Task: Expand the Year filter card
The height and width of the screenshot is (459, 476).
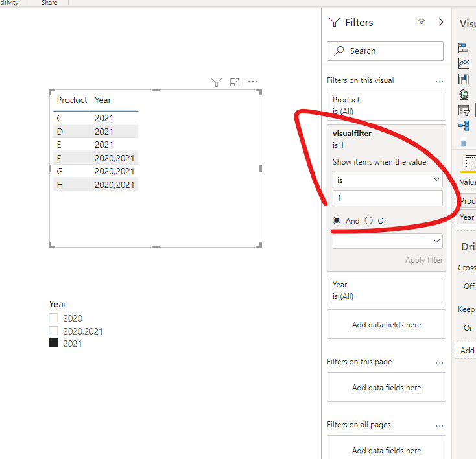Action: (386, 290)
